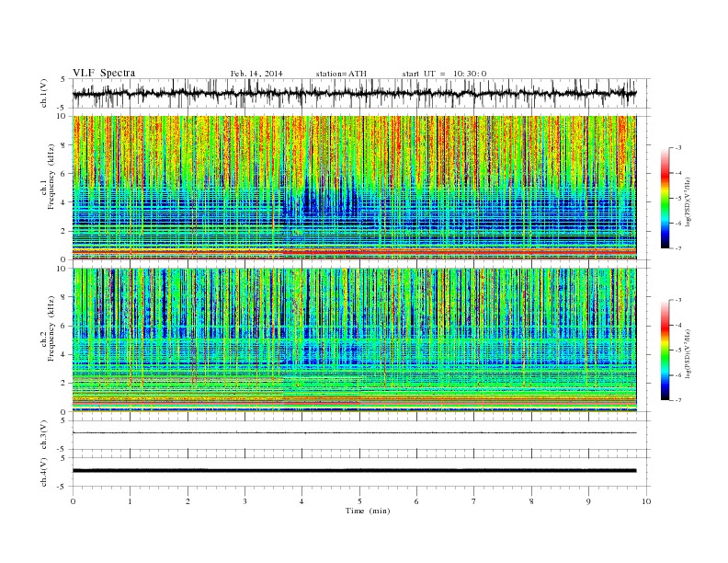Click the "ch.3(V)" axis label
This screenshot has height=563, width=728.
pos(43,435)
